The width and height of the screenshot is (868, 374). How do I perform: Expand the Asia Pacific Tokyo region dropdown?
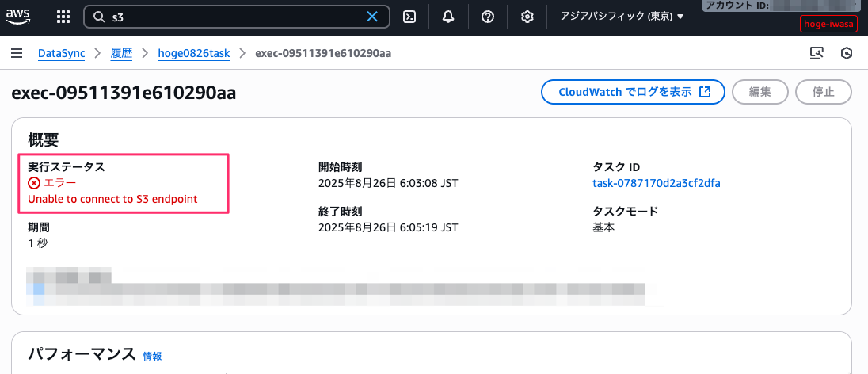pos(622,17)
